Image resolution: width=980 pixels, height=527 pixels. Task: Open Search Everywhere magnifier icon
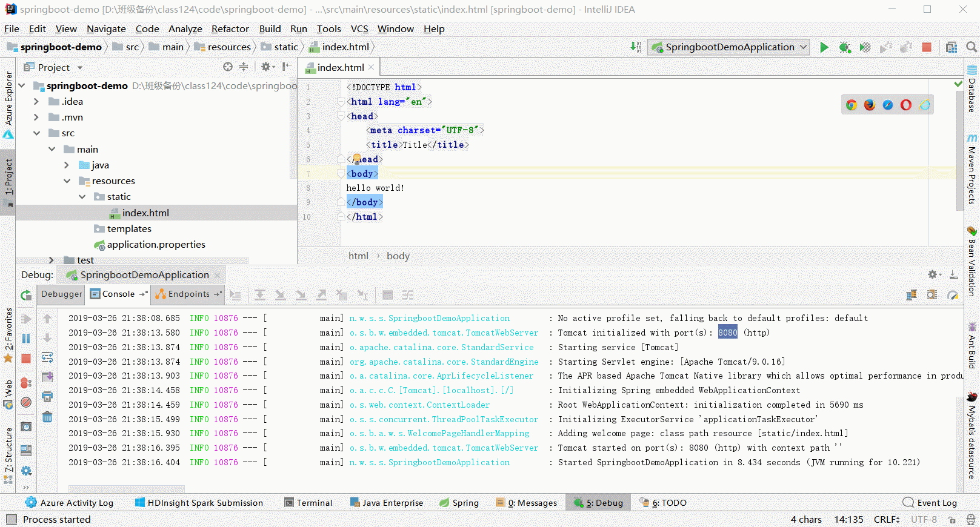point(972,47)
